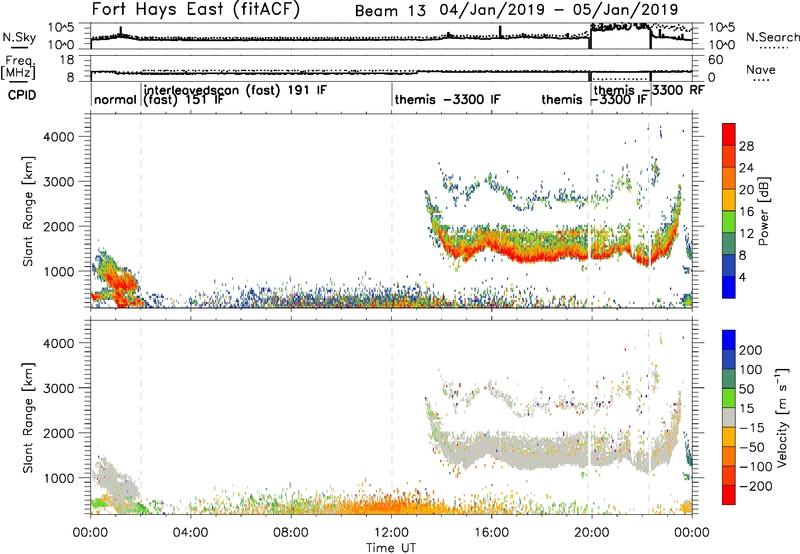Click the "1000" range tick in velocity panel
Image resolution: width=800 pixels, height=554 pixels.
59,478
